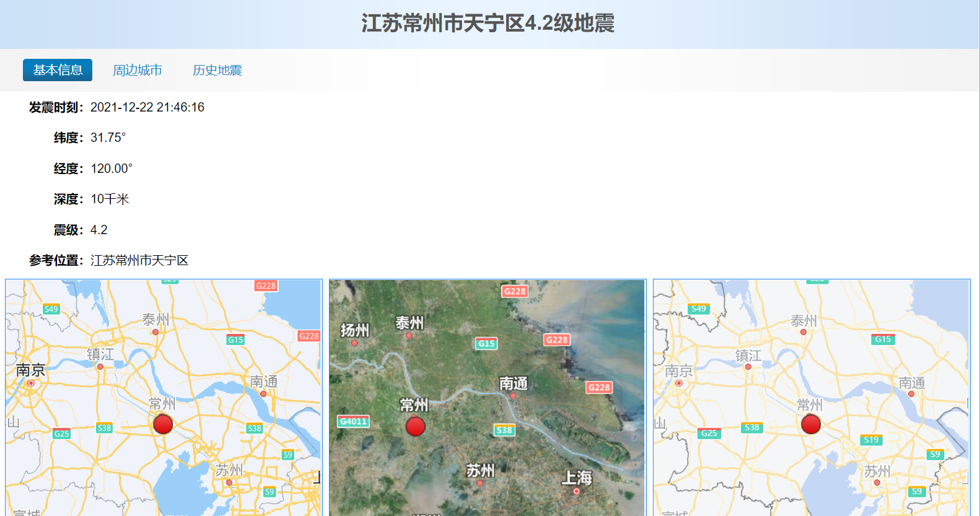Open the 历史地震 tab
The image size is (980, 516).
pyautogui.click(x=217, y=70)
